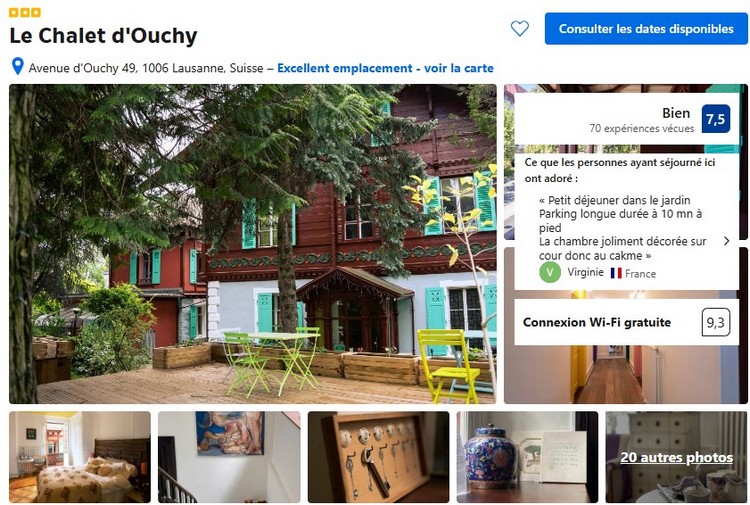The height and width of the screenshot is (505, 750).
Task: Open the blue ceramic vase thumbnail
Action: [x=527, y=457]
